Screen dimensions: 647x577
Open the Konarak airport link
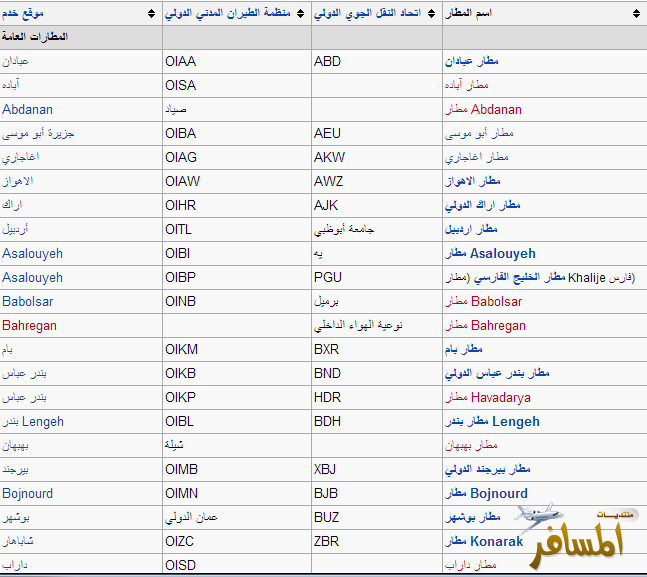tap(484, 541)
